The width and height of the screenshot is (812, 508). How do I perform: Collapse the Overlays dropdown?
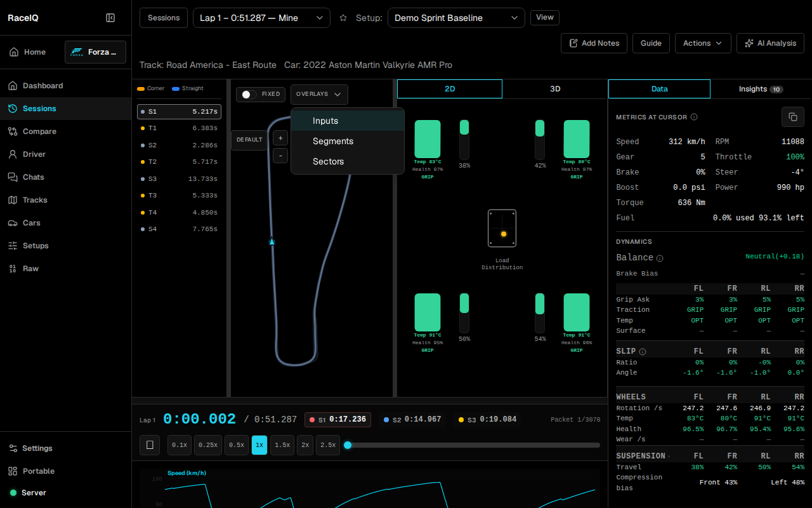(319, 94)
